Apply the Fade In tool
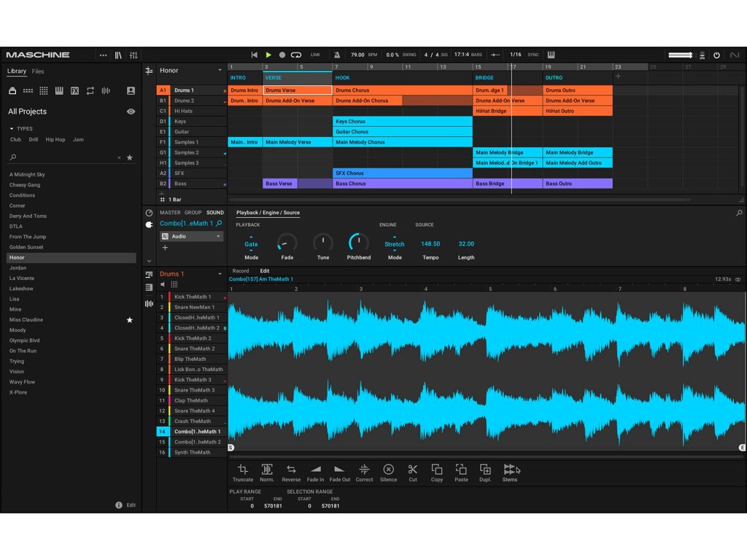The height and width of the screenshot is (560, 747). (315, 472)
